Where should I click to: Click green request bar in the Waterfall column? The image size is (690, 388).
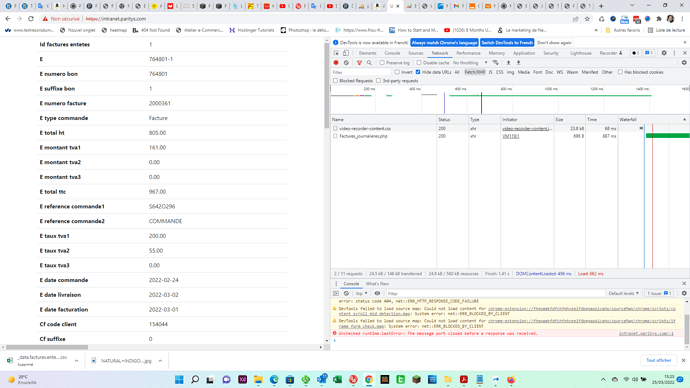point(668,136)
